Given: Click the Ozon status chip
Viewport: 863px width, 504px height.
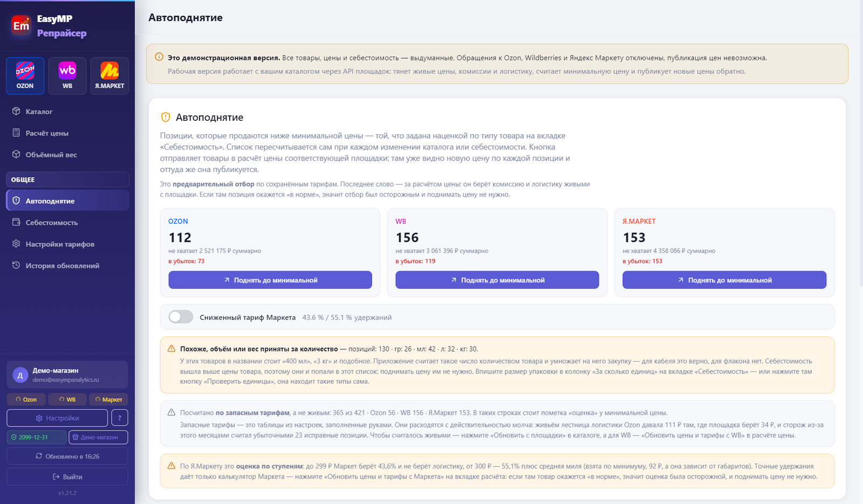Looking at the screenshot, I should [x=25, y=399].
